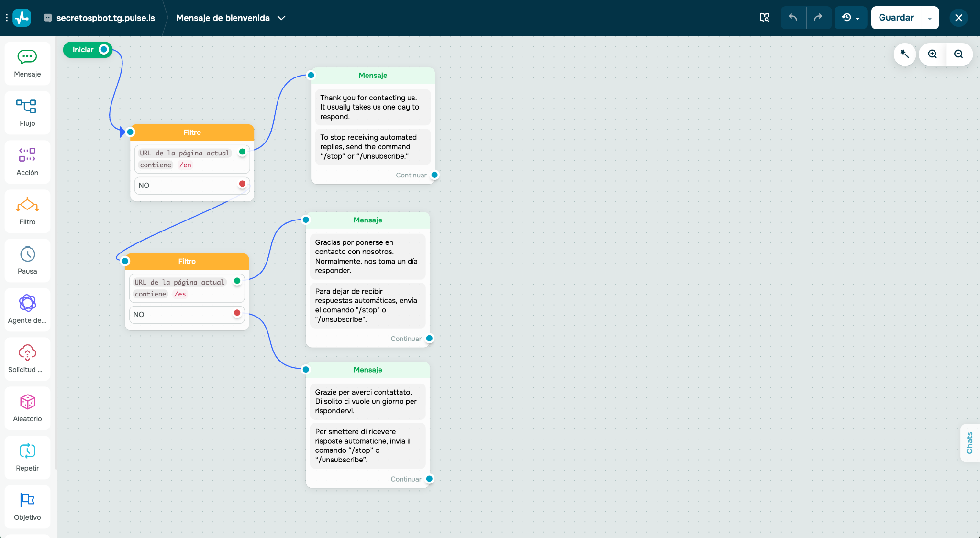The image size is (980, 538).
Task: Click the Iniciar start node
Action: (x=88, y=50)
